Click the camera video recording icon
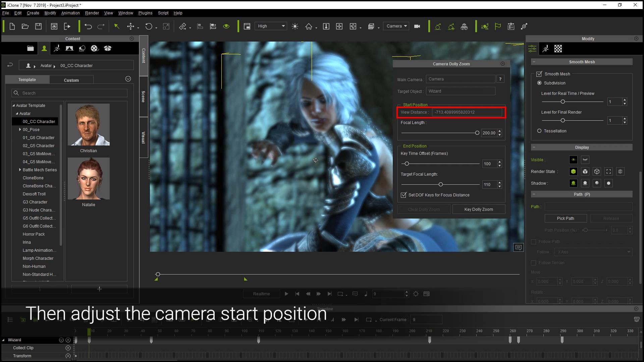The height and width of the screenshot is (362, 644). pos(417,26)
